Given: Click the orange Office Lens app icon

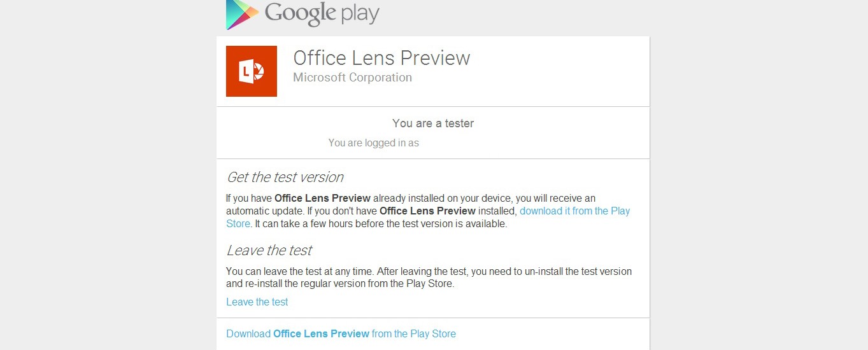Looking at the screenshot, I should point(252,71).
